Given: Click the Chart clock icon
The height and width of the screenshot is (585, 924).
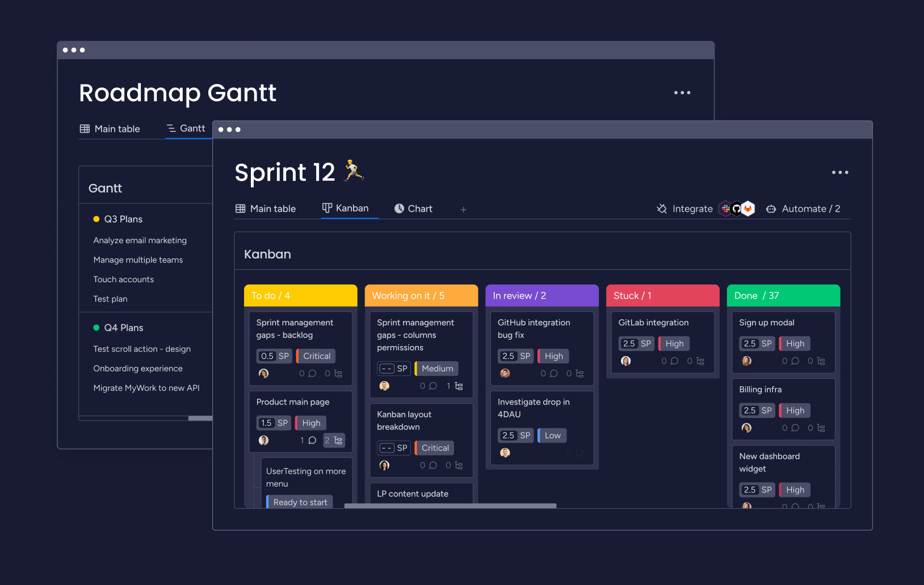Looking at the screenshot, I should (400, 208).
